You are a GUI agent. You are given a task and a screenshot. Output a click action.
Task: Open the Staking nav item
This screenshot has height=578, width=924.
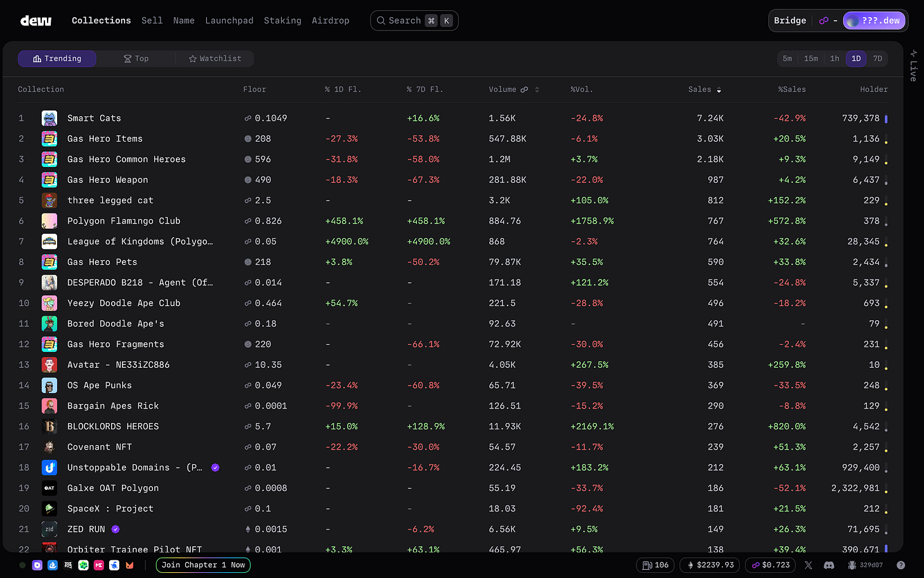(x=282, y=20)
